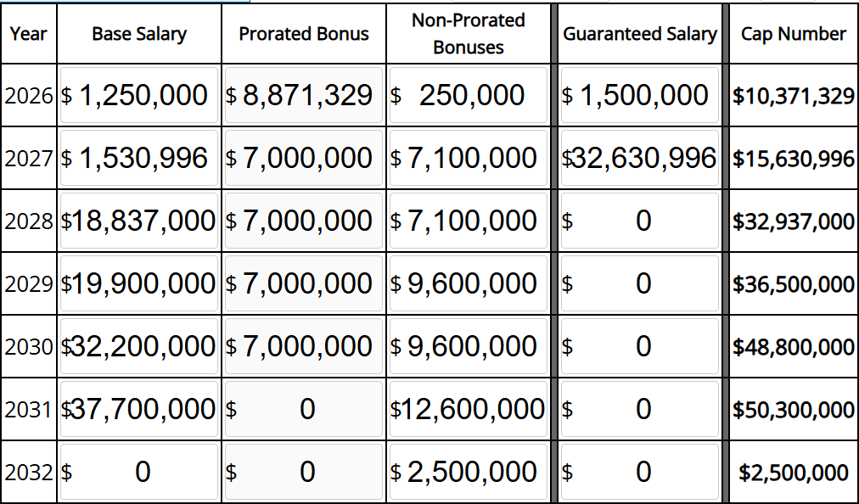859x504 pixels.
Task: Click the Cap Number column header
Action: coord(793,34)
